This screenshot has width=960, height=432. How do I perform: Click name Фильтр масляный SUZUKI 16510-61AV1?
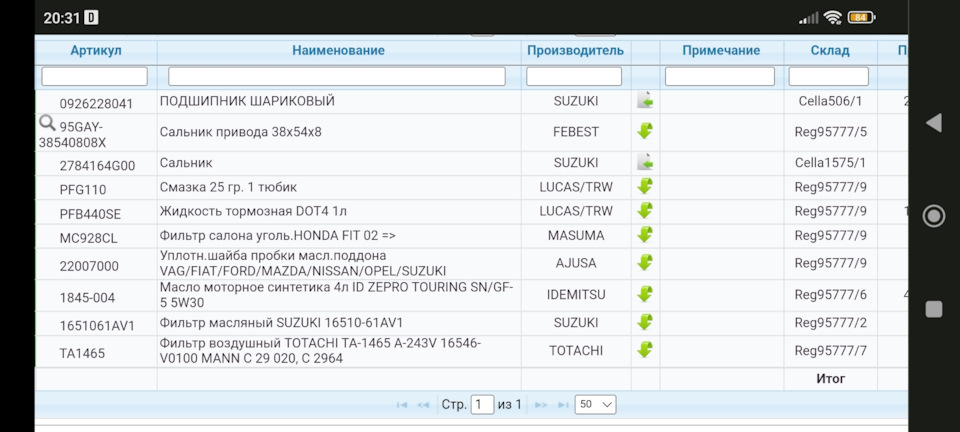pyautogui.click(x=282, y=322)
